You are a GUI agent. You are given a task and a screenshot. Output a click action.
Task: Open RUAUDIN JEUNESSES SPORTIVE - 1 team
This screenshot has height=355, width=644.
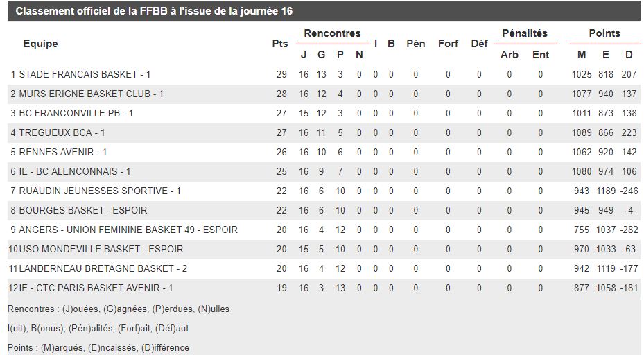(x=100, y=191)
